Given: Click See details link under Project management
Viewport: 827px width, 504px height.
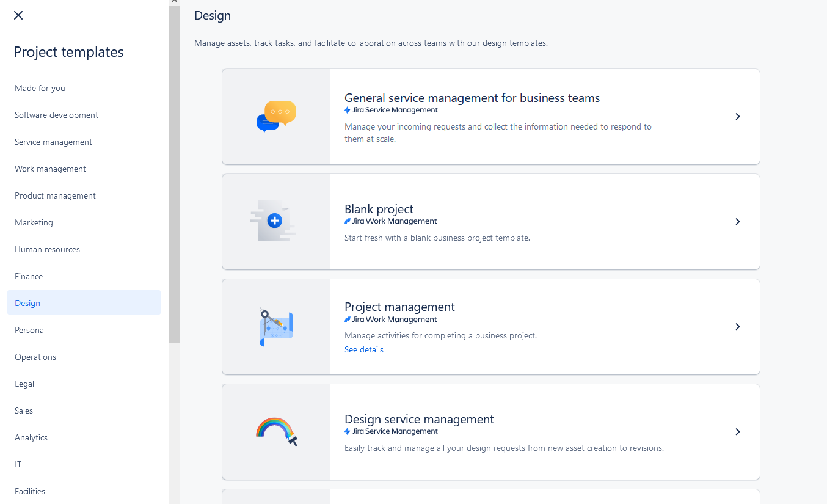Looking at the screenshot, I should (x=364, y=350).
